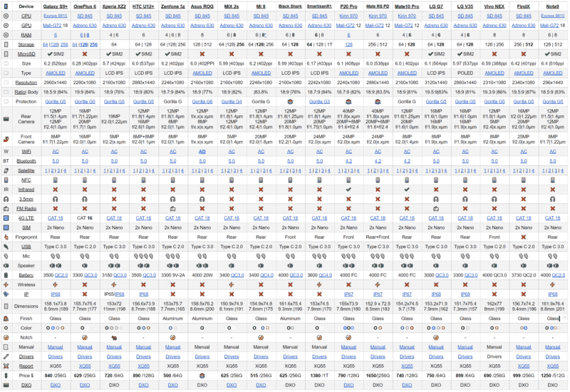Click the Price $ row icon
The image size is (570, 392).
coord(6,374)
